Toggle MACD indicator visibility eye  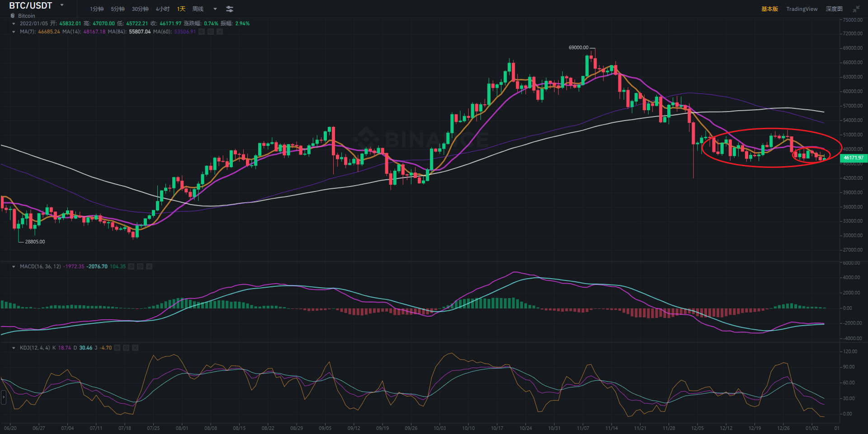click(x=131, y=266)
